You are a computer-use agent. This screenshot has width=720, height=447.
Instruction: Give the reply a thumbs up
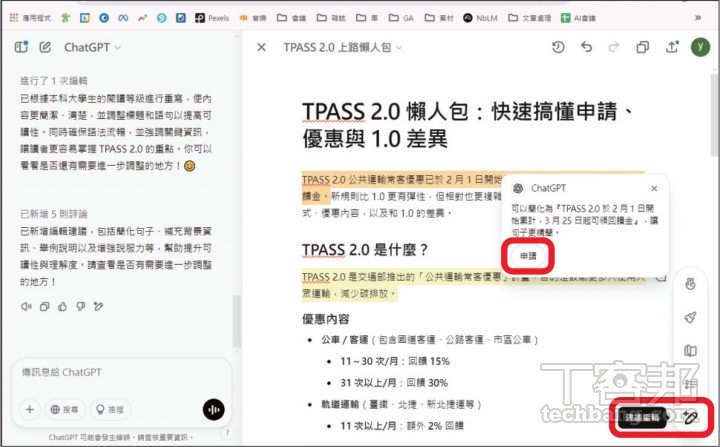62,306
